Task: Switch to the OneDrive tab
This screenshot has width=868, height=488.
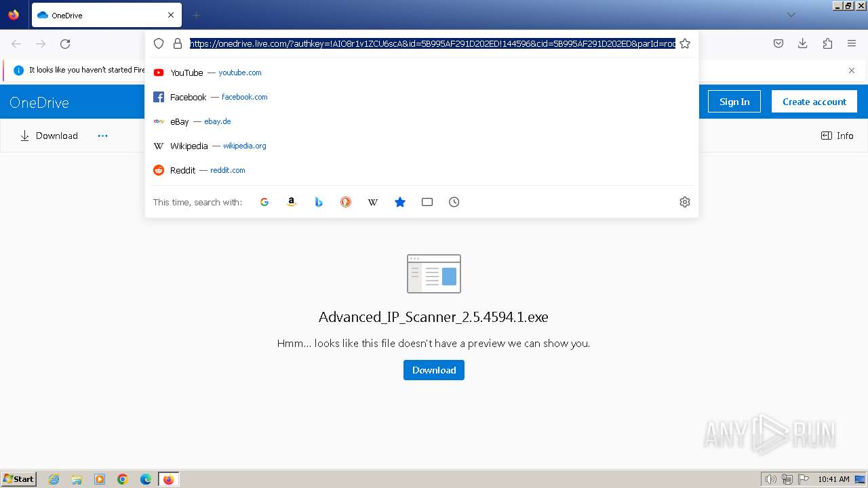Action: (106, 15)
